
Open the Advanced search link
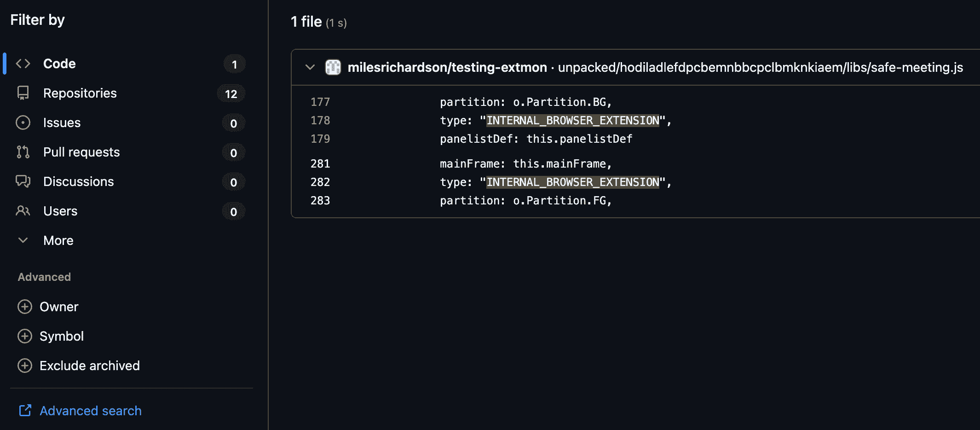pos(90,411)
